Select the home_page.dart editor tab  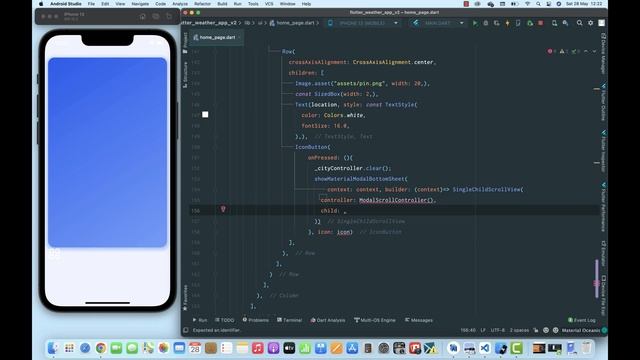(217, 37)
